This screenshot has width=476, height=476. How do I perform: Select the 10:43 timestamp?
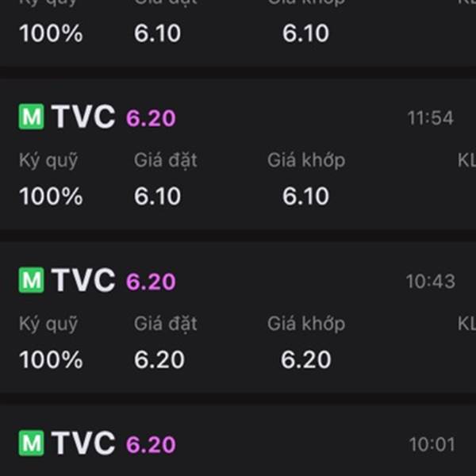pyautogui.click(x=431, y=282)
